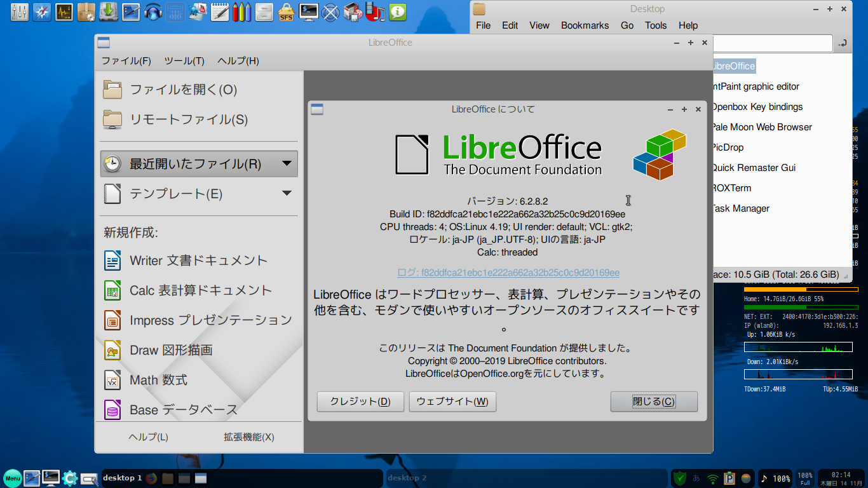868x488 pixels.
Task: Open the ファイル(F) menu in LibreOffice
Action: (x=126, y=61)
